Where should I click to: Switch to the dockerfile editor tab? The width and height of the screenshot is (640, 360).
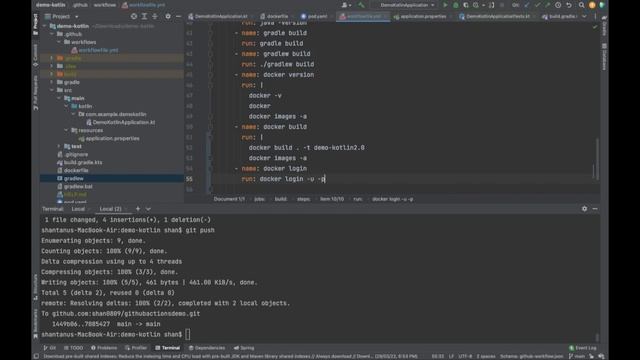[277, 17]
